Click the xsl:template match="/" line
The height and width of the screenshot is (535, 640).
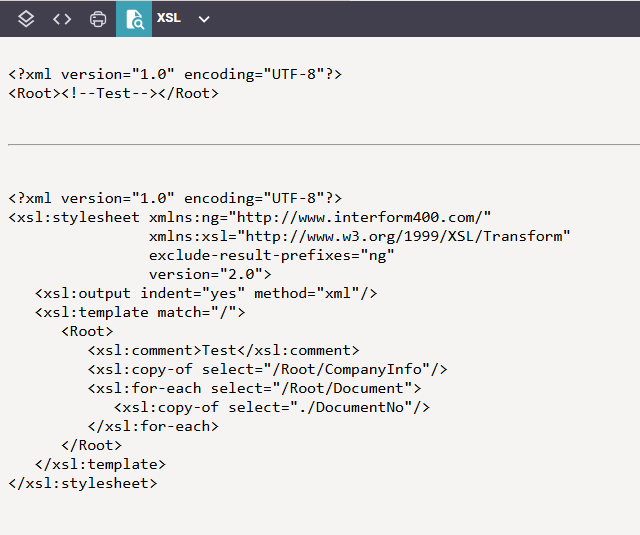click(140, 312)
